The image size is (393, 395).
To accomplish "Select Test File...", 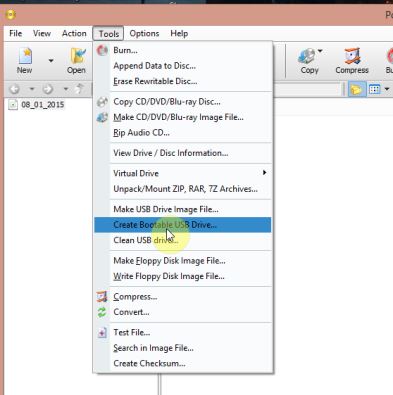I will pyautogui.click(x=183, y=332).
